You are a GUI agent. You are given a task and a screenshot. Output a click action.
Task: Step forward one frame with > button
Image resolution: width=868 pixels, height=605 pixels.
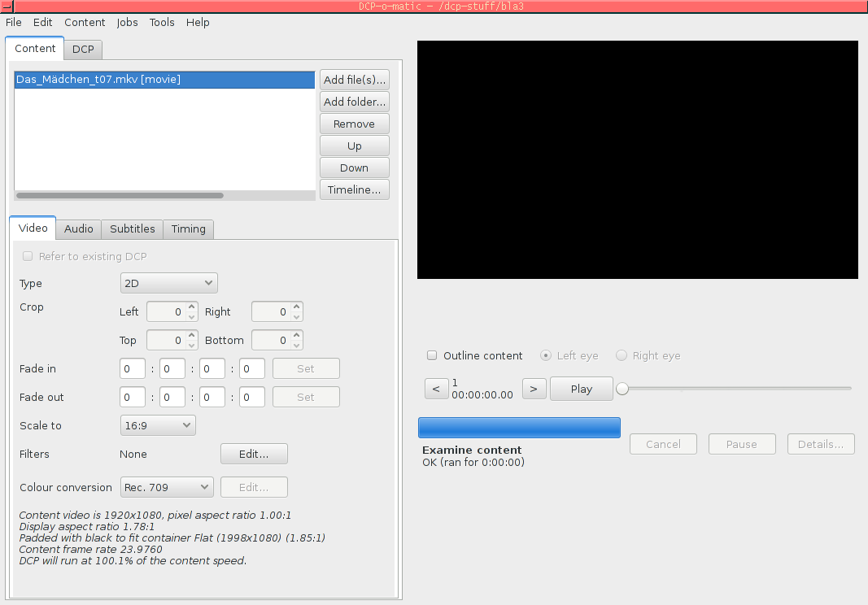click(534, 389)
